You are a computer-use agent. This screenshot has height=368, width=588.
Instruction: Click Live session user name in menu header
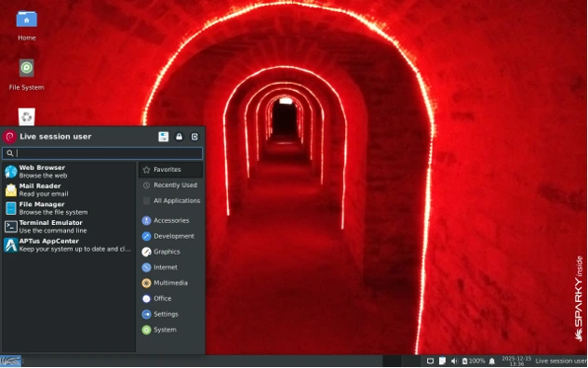[56, 137]
